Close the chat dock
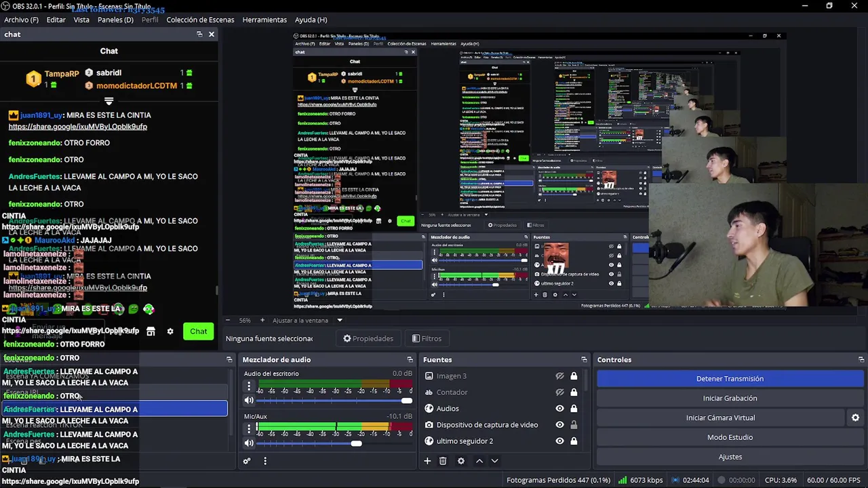Image resolution: width=868 pixels, height=488 pixels. coord(212,35)
